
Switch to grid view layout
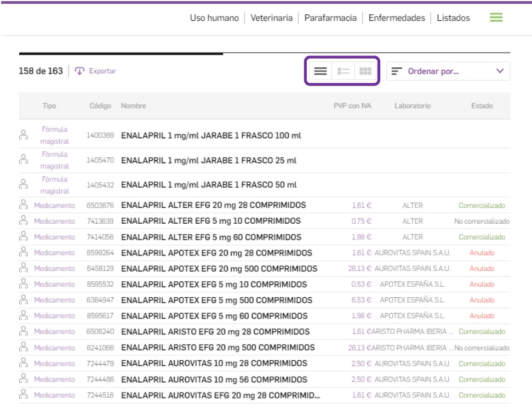(365, 71)
